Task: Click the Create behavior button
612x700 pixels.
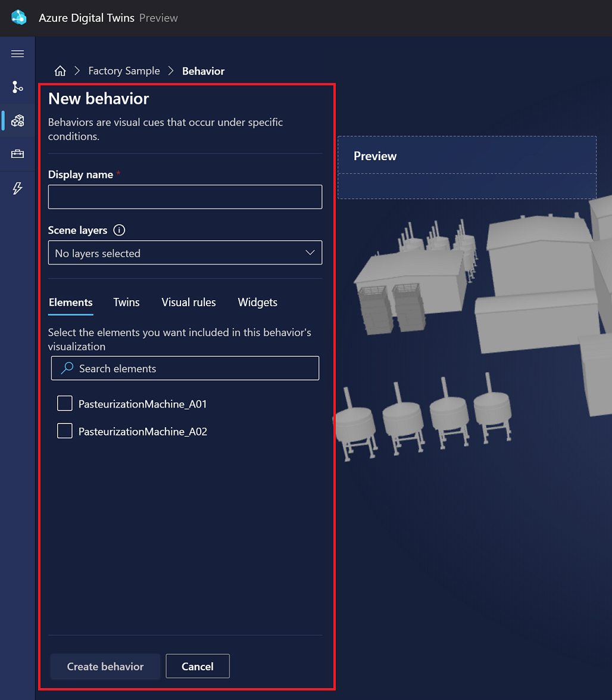Action: [105, 666]
